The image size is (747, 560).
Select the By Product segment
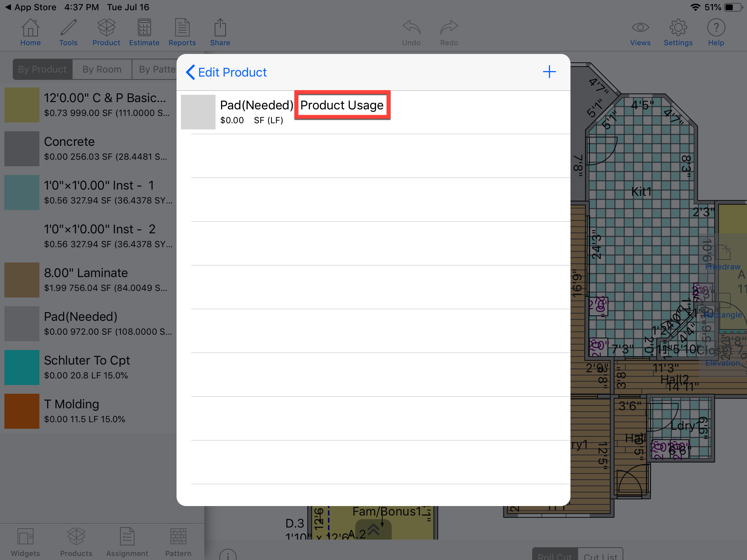pos(42,69)
